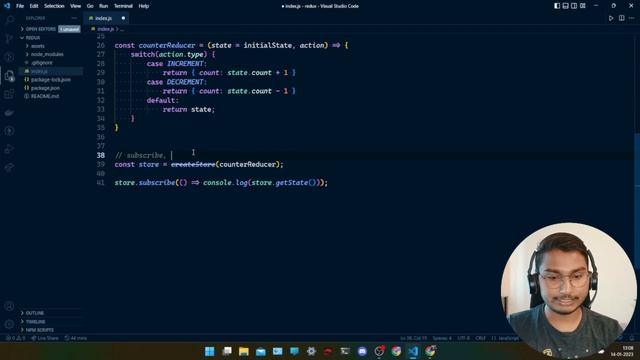Open the Terminal menu
Screen dimensions: 640x360
[x=123, y=6]
